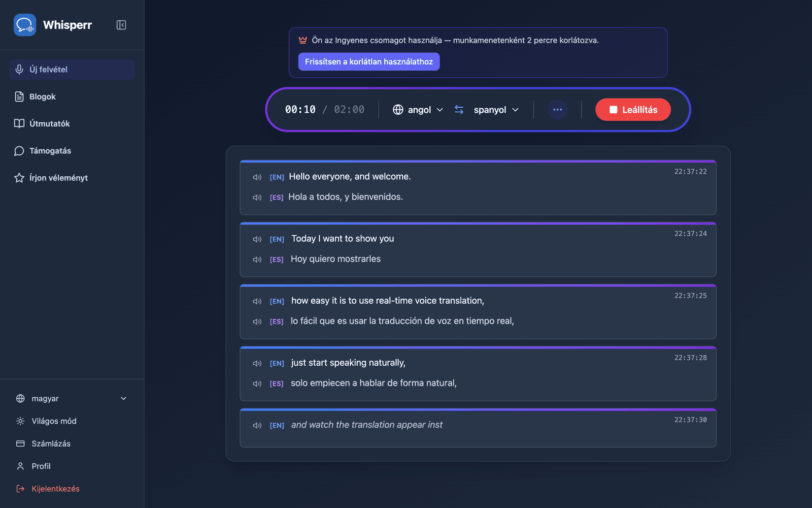Play audio for 'how easy it is to use'
The image size is (812, 508).
(x=257, y=301)
